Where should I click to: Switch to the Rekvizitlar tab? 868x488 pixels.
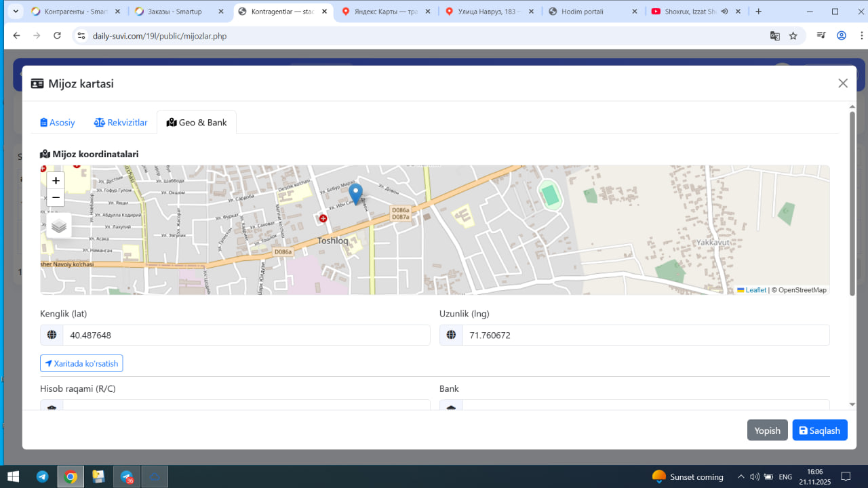tap(121, 123)
